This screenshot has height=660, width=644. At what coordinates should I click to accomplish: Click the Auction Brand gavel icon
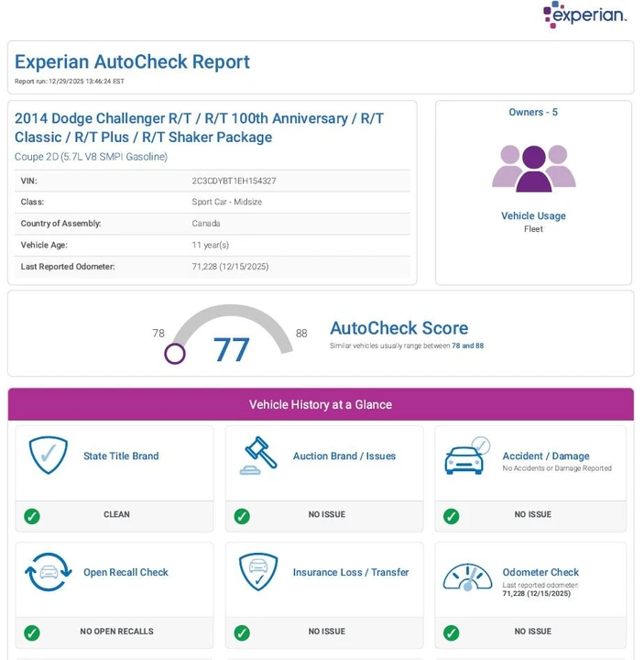tap(258, 456)
